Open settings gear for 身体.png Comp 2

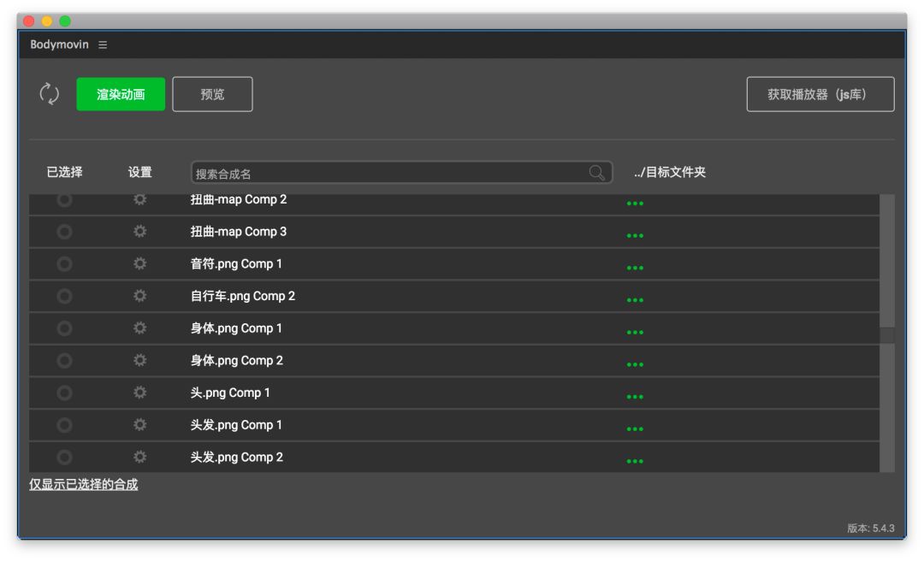[139, 360]
